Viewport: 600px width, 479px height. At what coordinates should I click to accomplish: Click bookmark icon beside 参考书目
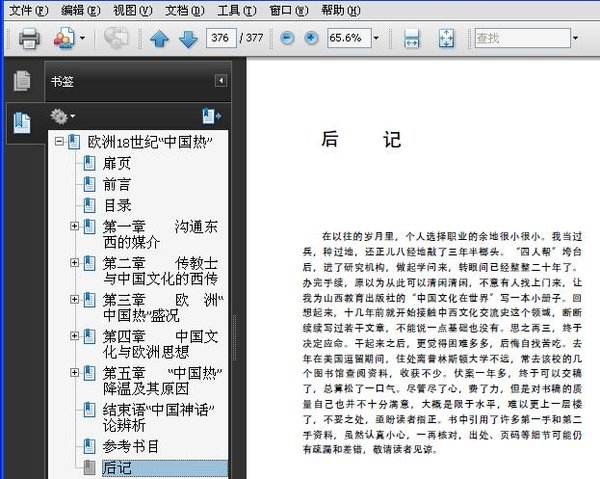[x=89, y=446]
